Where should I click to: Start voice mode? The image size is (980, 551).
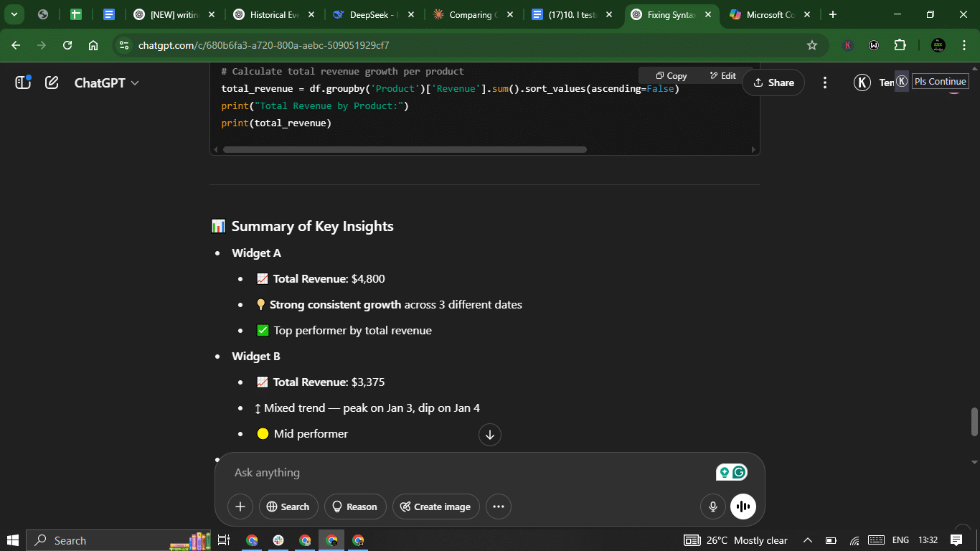coord(743,507)
